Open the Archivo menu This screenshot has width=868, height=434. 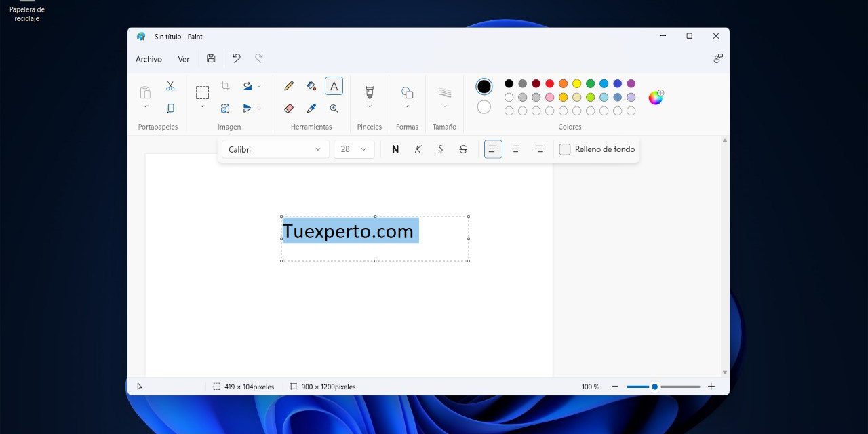[149, 59]
